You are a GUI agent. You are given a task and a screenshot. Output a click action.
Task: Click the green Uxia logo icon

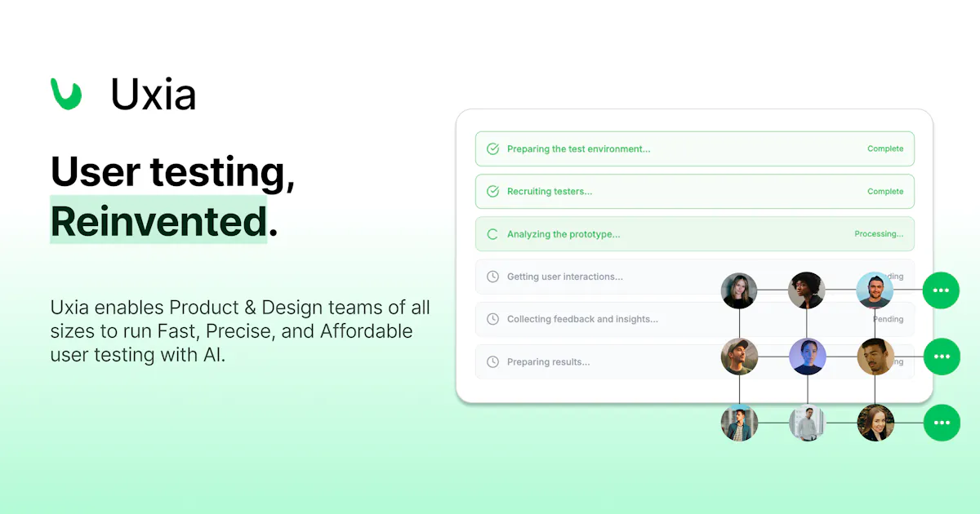click(66, 94)
